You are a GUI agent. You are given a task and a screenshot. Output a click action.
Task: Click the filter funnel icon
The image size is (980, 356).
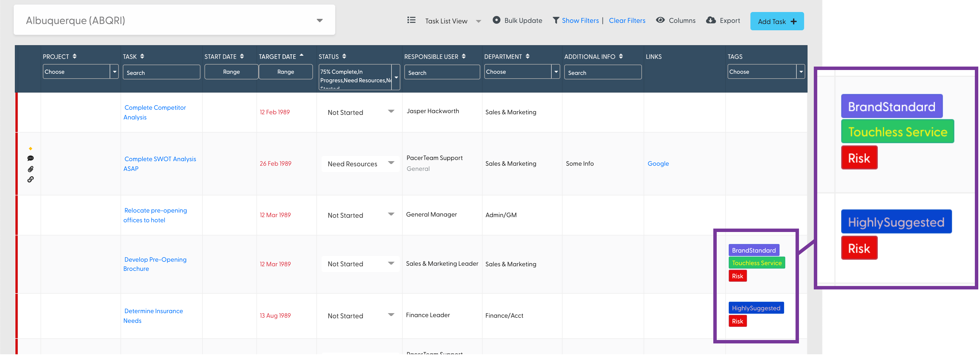[556, 21]
